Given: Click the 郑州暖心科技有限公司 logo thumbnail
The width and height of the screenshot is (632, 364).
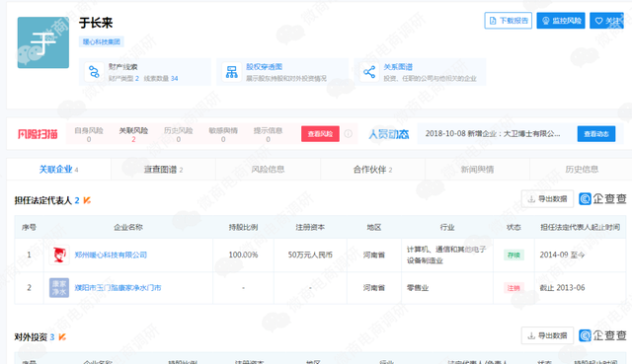Looking at the screenshot, I should [x=59, y=255].
